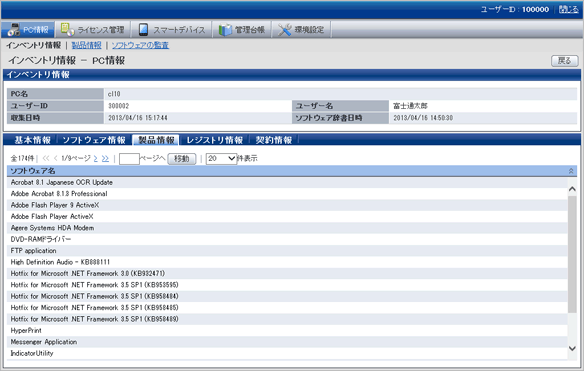Image resolution: width=584 pixels, height=371 pixels.
Task: Select row HyperPrint
Action: click(287, 330)
